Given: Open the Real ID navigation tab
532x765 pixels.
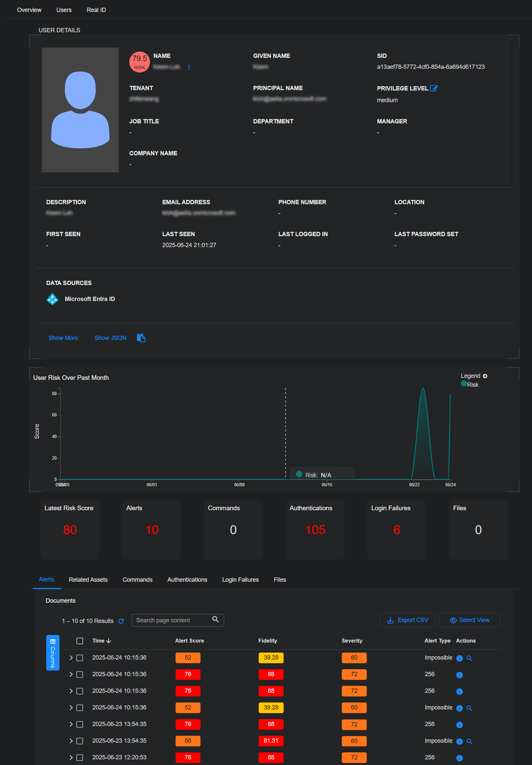Looking at the screenshot, I should point(96,10).
